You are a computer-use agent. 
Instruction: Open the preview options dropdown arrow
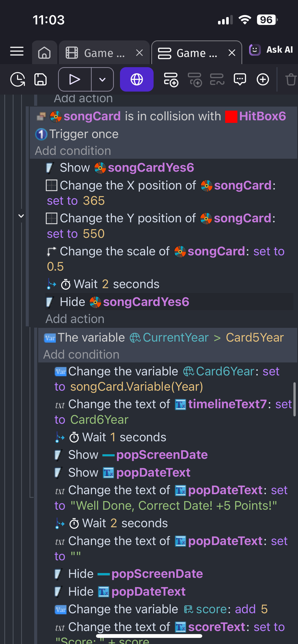pos(102,79)
